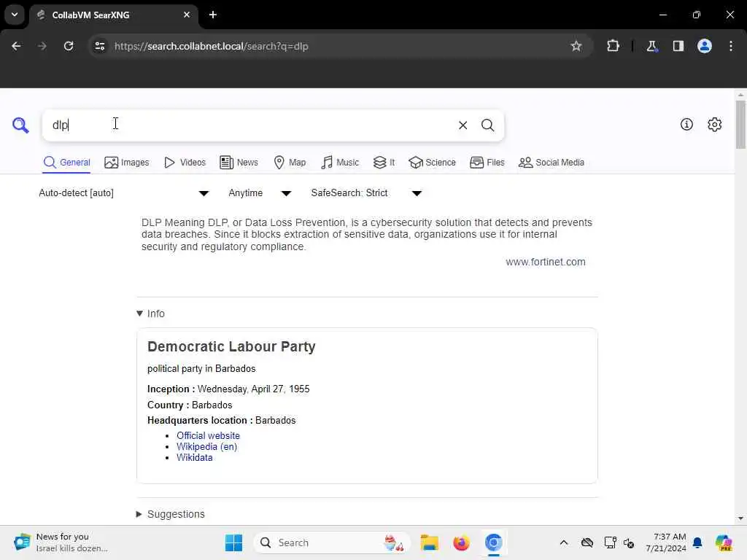This screenshot has height=560, width=747.
Task: Reload the current page
Action: 69,46
